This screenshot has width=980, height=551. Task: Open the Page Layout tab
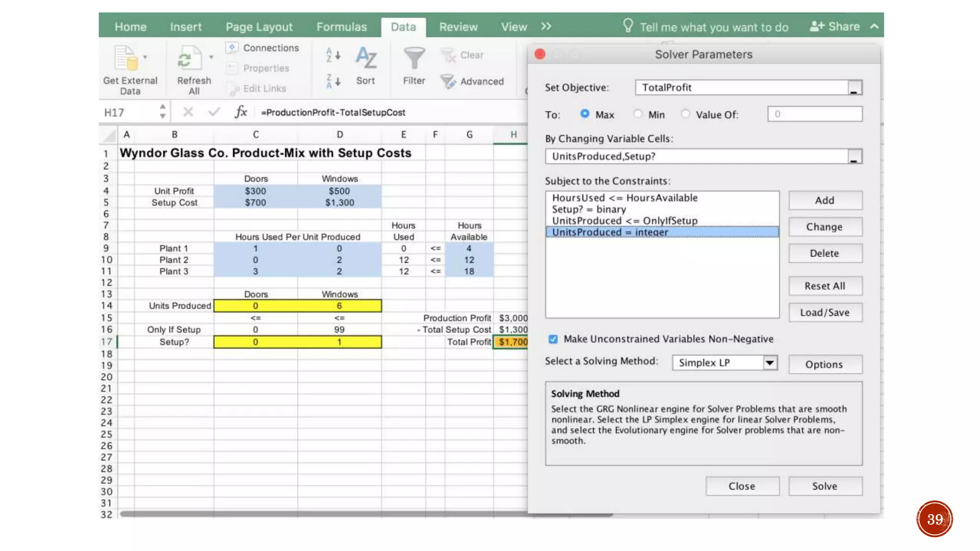[x=259, y=27]
